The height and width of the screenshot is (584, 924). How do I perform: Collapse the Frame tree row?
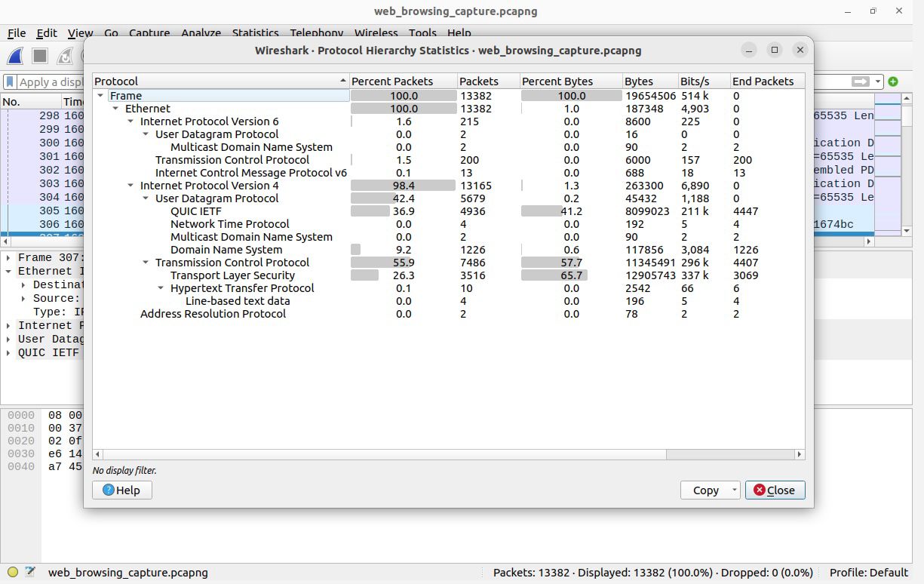click(x=100, y=96)
